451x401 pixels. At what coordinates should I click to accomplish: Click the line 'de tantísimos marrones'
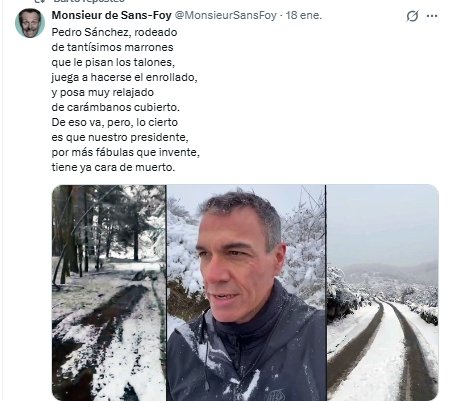tap(112, 47)
